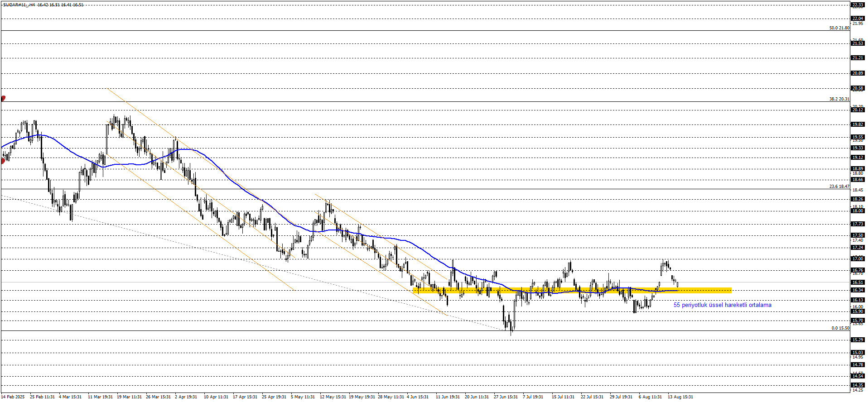Click the time axis label '13 Aug 15:31'
This screenshot has width=868, height=402.
coord(680,397)
